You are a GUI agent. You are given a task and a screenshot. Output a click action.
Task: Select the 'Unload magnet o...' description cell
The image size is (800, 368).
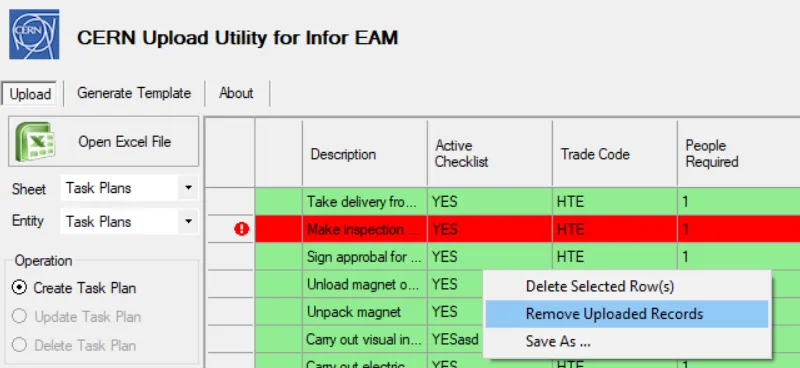click(x=365, y=284)
